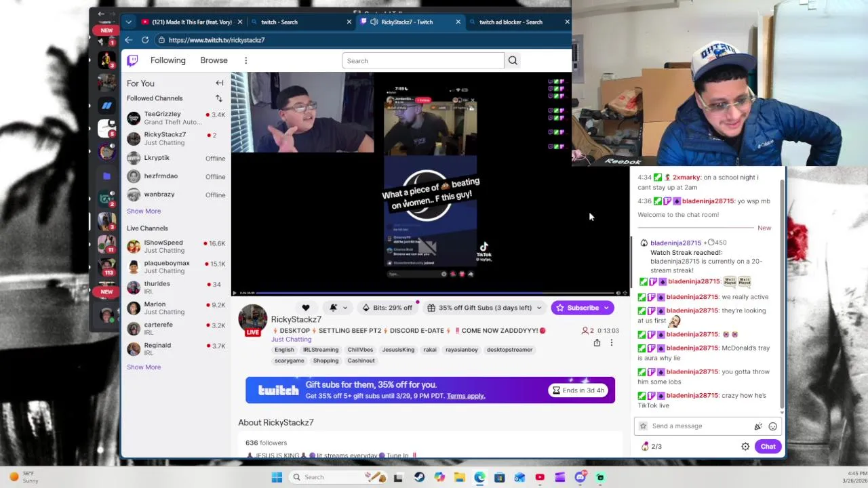Viewport: 868px width, 488px height.
Task: Go back in the browser
Action: 128,40
